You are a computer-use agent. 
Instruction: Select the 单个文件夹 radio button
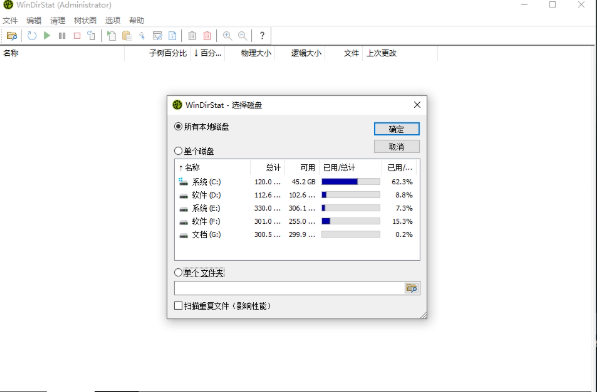pos(178,272)
